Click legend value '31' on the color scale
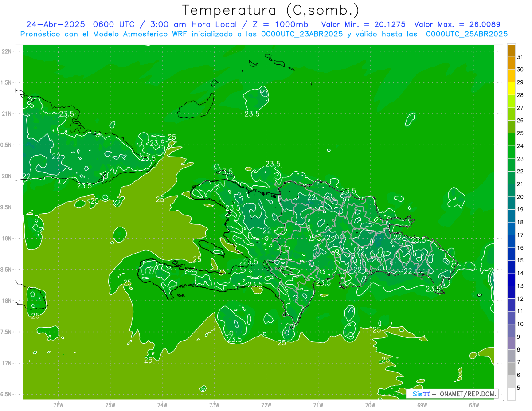 pos(520,57)
